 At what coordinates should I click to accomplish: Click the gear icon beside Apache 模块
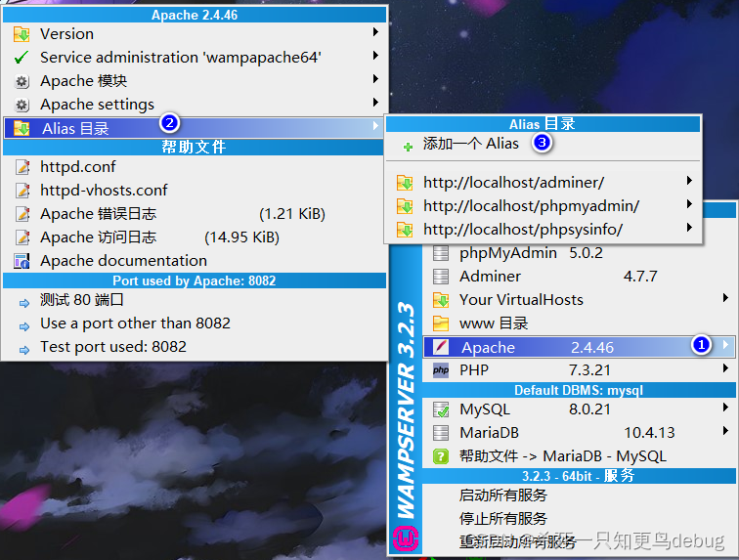coord(22,81)
